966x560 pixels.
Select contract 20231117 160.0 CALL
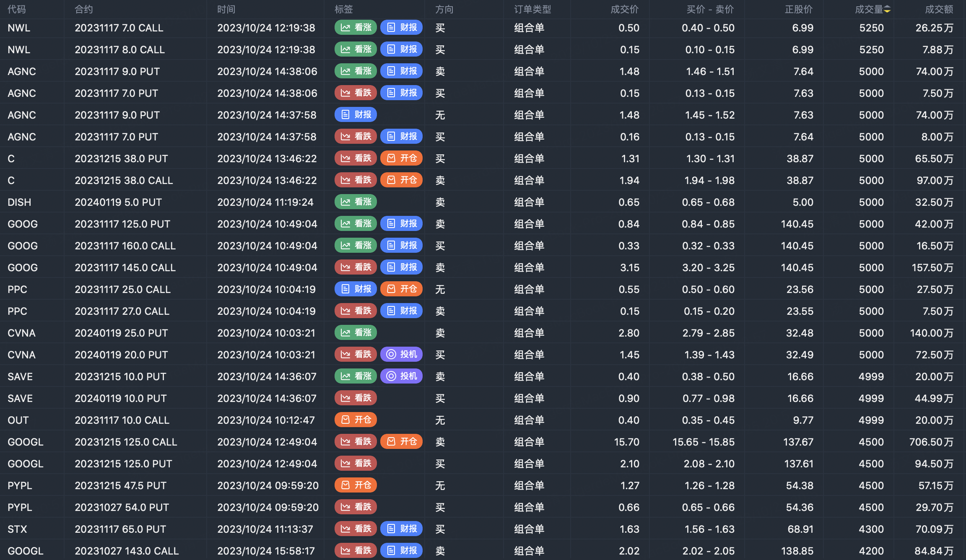point(125,246)
